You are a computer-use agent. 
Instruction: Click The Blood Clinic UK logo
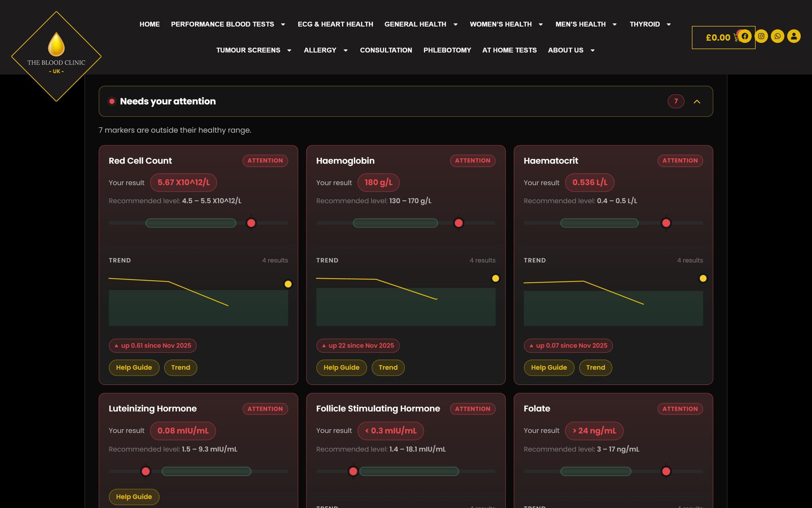tap(56, 56)
